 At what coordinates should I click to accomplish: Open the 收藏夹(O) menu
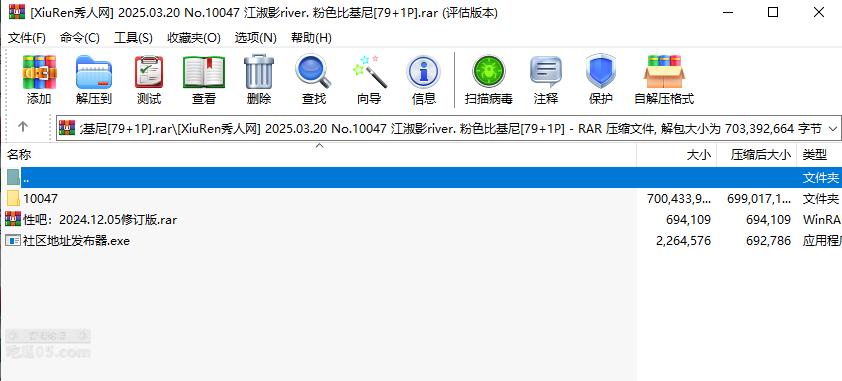pos(194,38)
